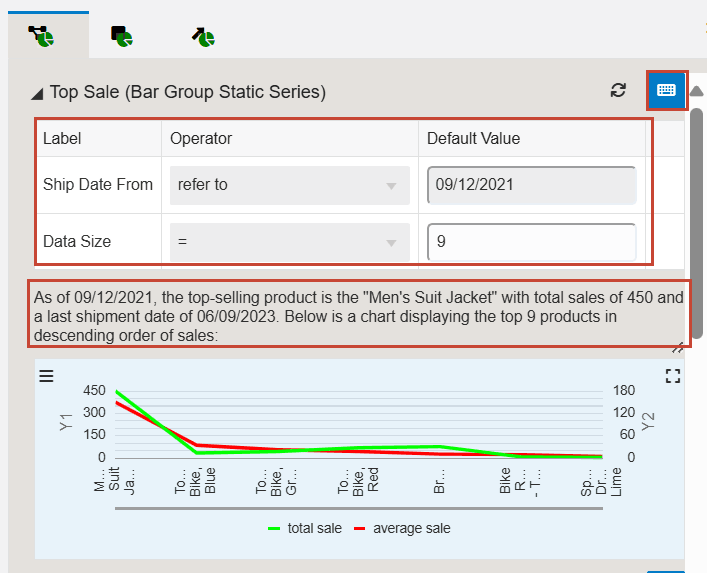707x573 pixels.
Task: Open the chart hamburger menu icon
Action: tap(46, 375)
